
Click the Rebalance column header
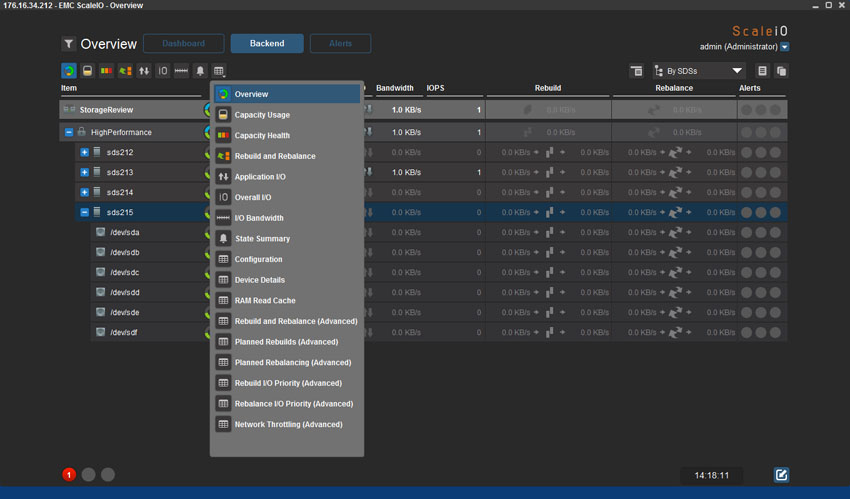click(674, 88)
